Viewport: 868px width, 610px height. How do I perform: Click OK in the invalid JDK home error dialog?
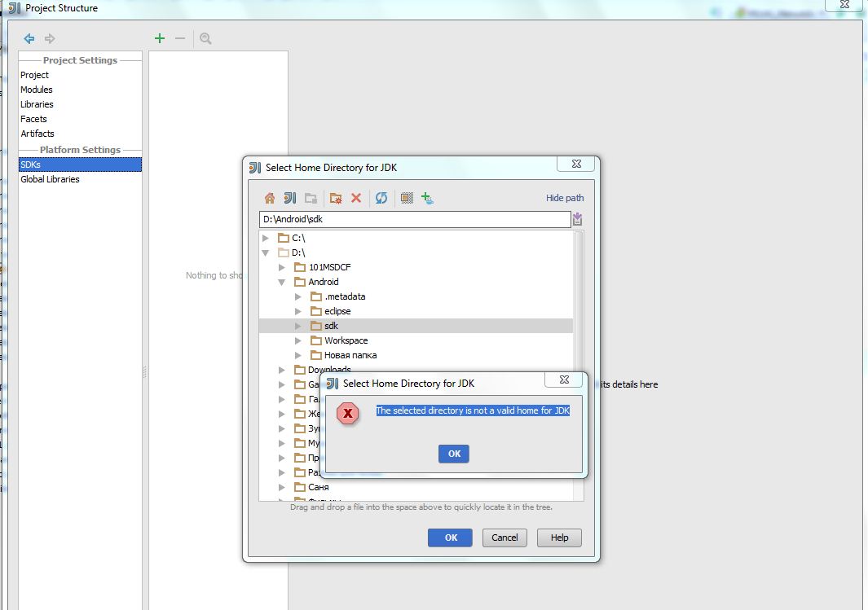(x=454, y=454)
